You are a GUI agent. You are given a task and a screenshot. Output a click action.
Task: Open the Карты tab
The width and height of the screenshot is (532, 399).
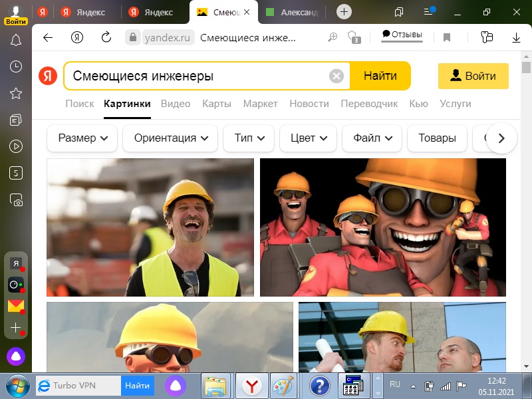tap(217, 104)
